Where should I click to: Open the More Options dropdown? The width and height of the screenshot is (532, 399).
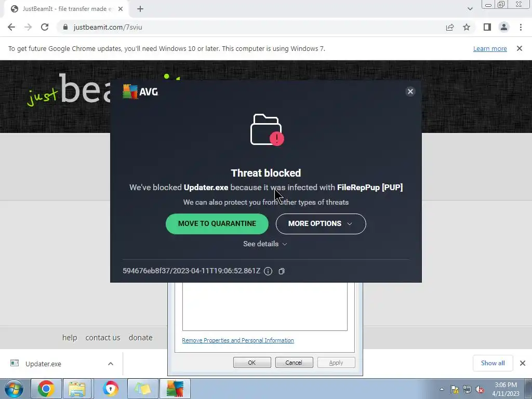pyautogui.click(x=321, y=223)
